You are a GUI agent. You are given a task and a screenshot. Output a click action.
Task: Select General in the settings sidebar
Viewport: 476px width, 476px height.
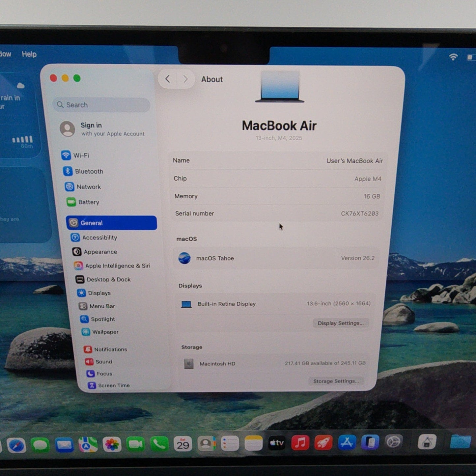111,223
